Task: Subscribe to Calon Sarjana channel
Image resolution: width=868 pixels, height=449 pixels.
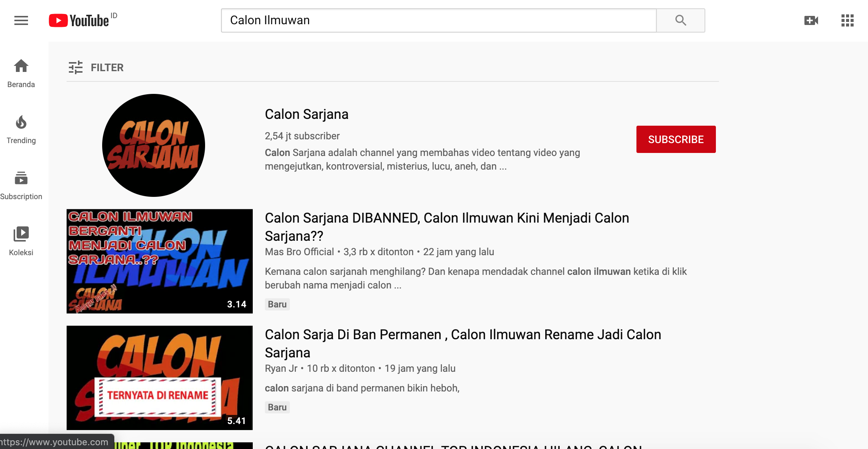Action: (676, 139)
